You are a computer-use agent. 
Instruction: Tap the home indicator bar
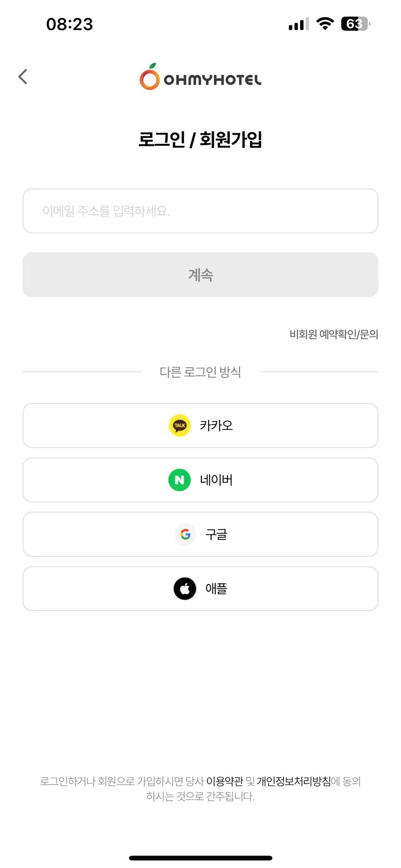(200, 858)
